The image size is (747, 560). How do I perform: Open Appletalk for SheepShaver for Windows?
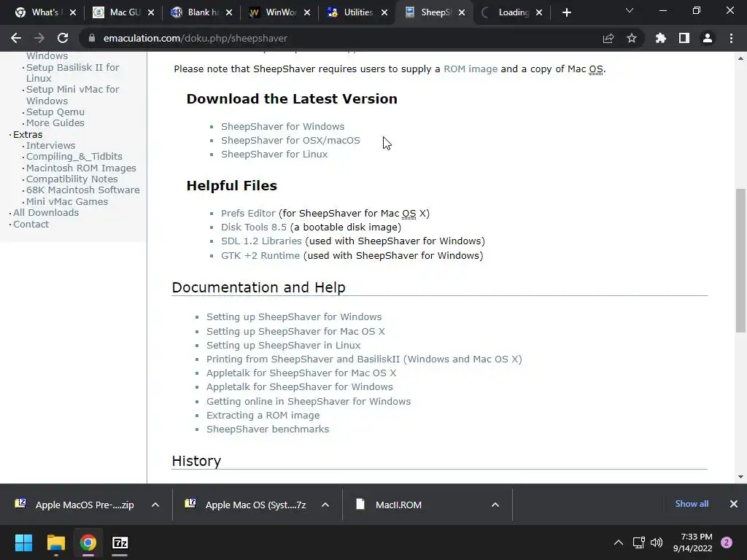coord(300,386)
